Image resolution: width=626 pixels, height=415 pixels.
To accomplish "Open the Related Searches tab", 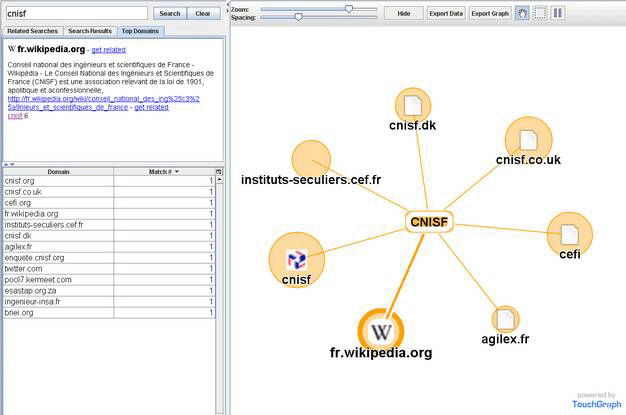I will coord(32,31).
